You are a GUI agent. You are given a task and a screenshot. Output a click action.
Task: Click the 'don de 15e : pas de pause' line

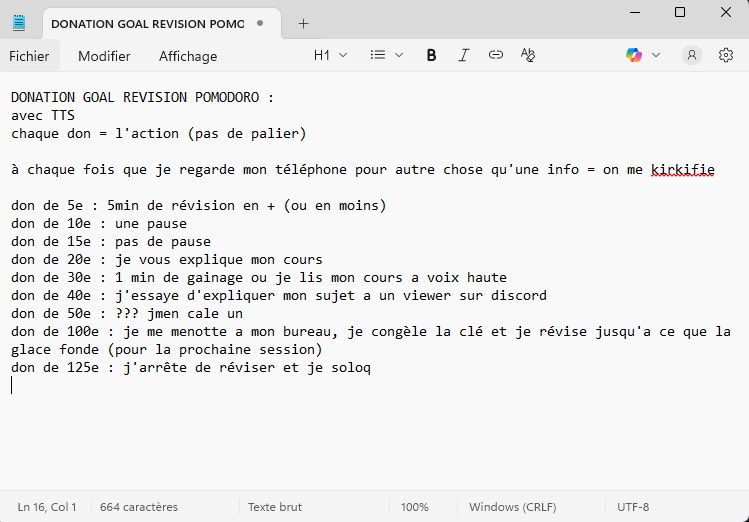(x=111, y=242)
